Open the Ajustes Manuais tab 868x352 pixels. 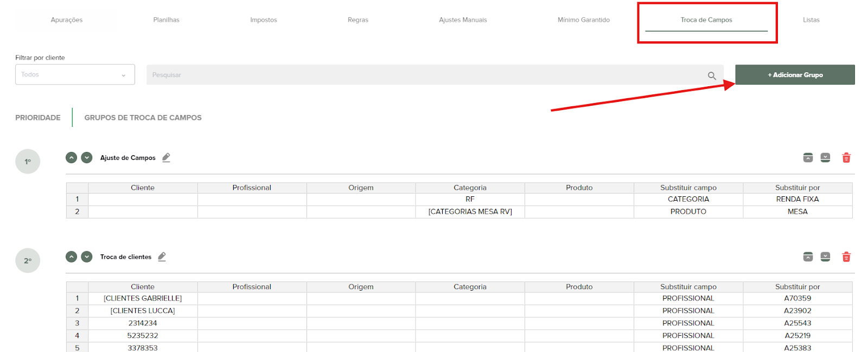pyautogui.click(x=463, y=20)
